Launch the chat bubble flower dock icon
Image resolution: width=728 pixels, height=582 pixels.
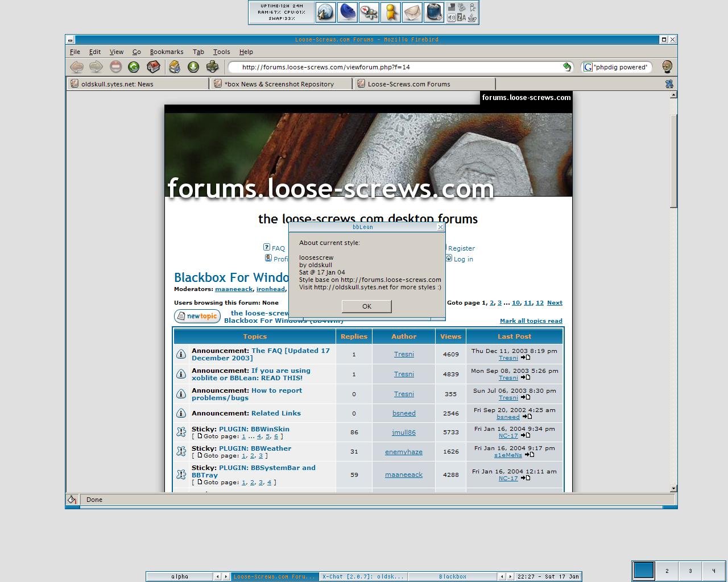(x=369, y=13)
